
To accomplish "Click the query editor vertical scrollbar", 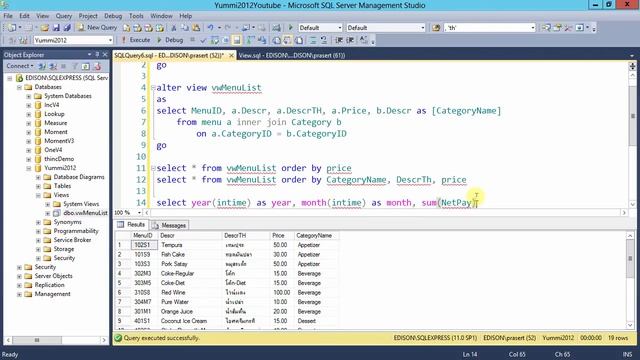I will (632, 139).
